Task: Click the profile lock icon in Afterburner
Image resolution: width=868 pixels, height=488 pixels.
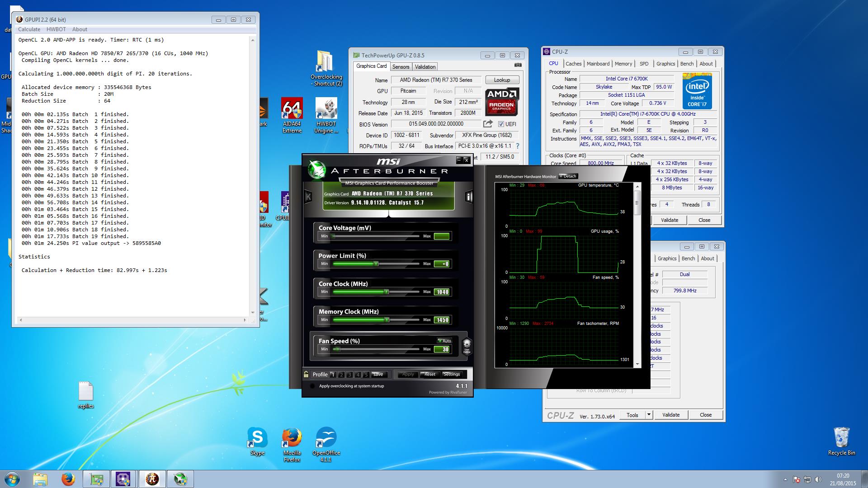Action: coord(306,374)
